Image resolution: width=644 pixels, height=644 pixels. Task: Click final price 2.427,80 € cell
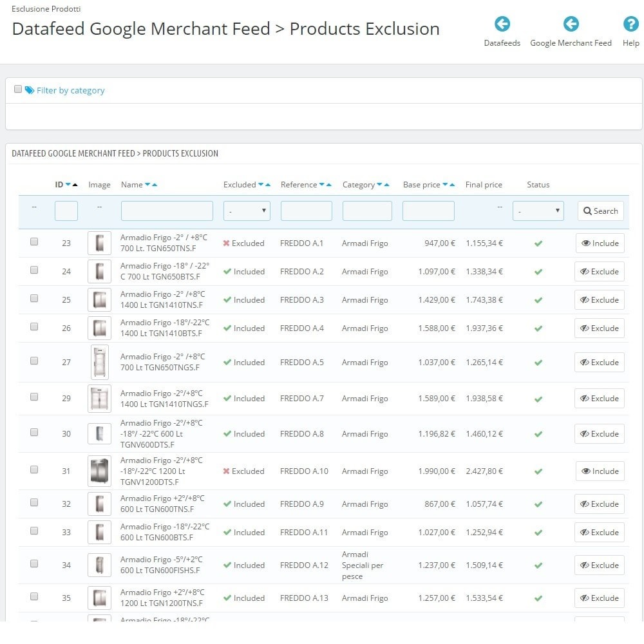point(484,471)
